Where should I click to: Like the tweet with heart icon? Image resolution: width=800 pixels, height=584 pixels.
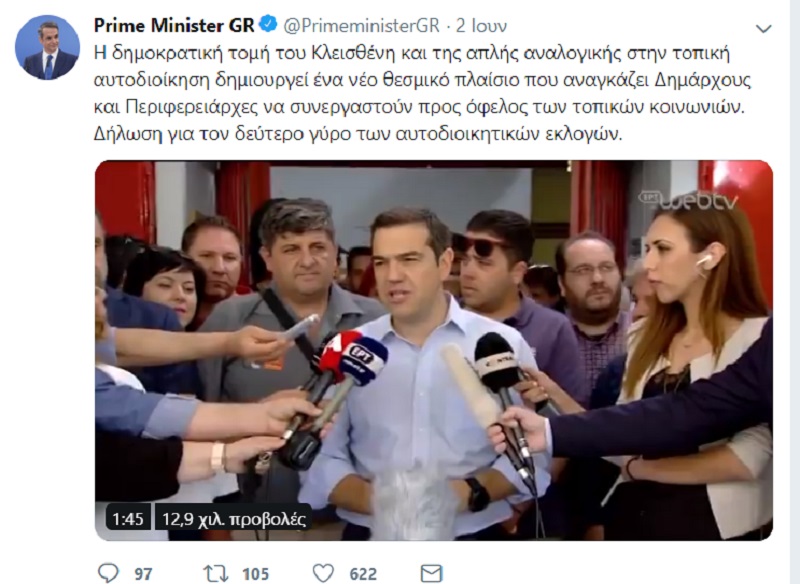click(323, 573)
